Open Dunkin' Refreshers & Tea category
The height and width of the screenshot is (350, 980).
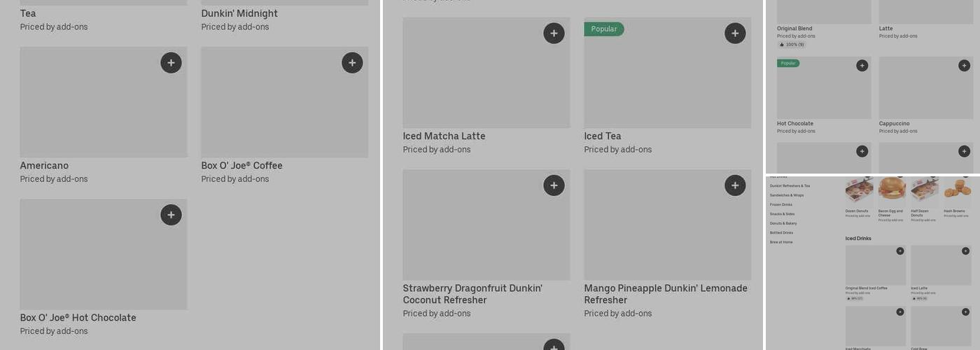(790, 186)
